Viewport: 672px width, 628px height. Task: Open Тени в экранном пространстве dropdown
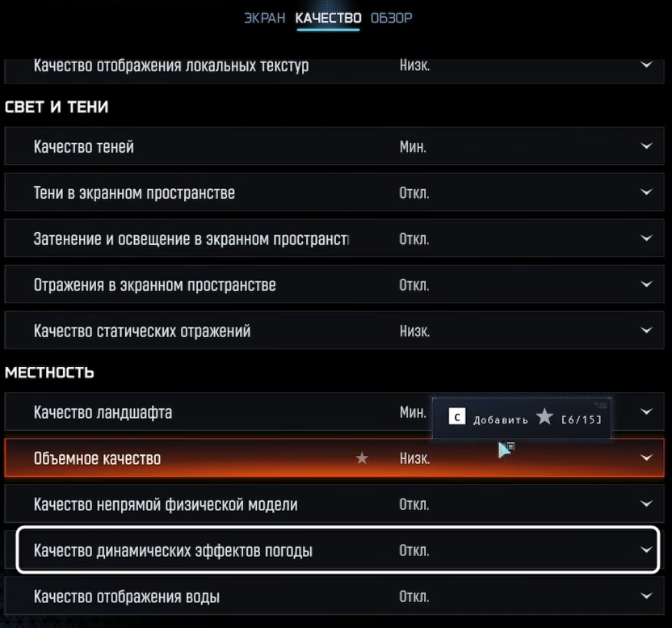646,192
